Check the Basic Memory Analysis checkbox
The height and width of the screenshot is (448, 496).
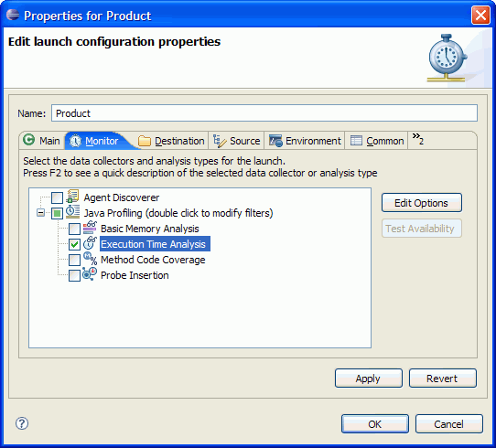pyautogui.click(x=74, y=229)
